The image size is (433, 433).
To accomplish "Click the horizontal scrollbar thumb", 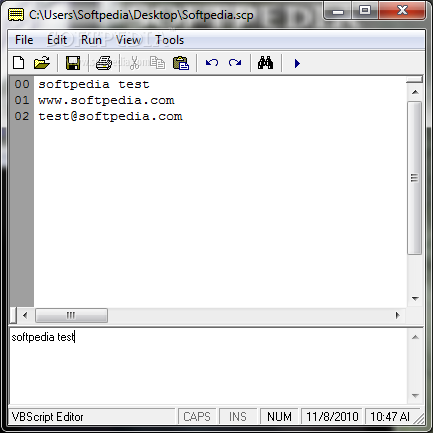I will (71, 315).
